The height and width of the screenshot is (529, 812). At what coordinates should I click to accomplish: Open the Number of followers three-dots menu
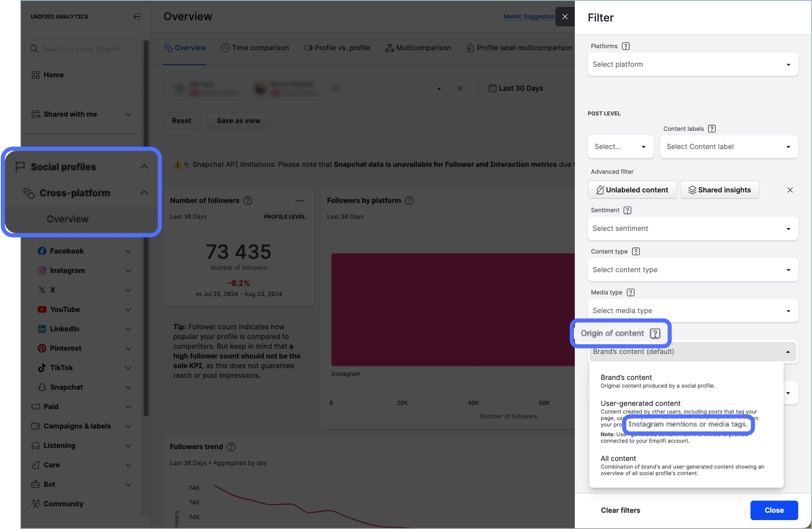pyautogui.click(x=300, y=201)
